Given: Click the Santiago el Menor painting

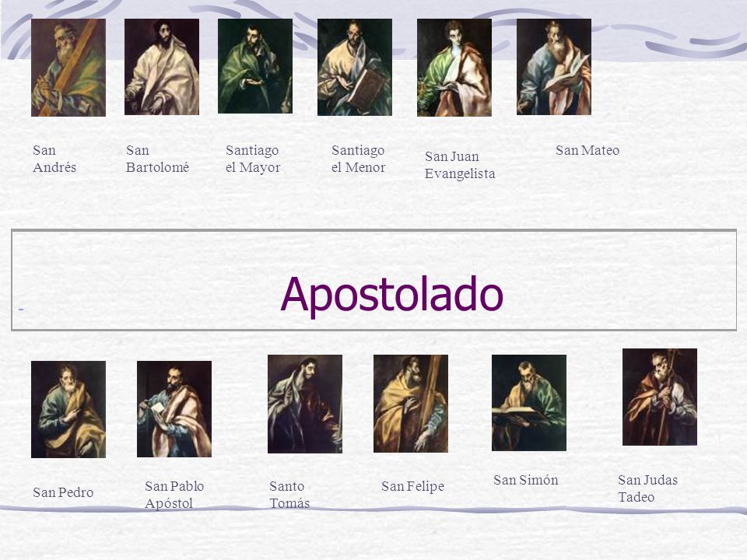Looking at the screenshot, I should coord(355,67).
